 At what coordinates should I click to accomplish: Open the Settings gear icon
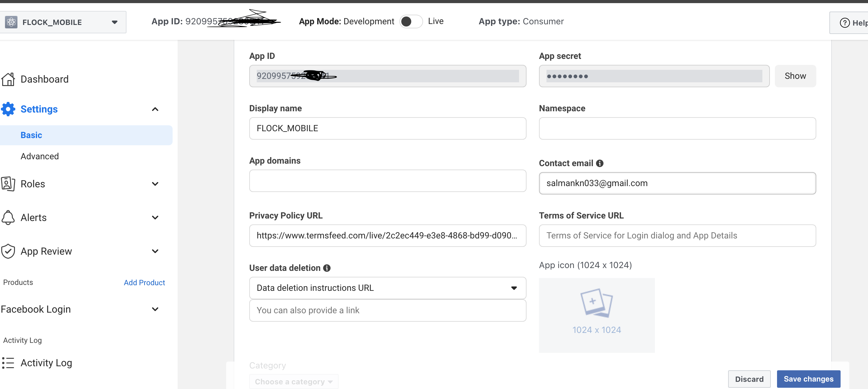(x=8, y=109)
